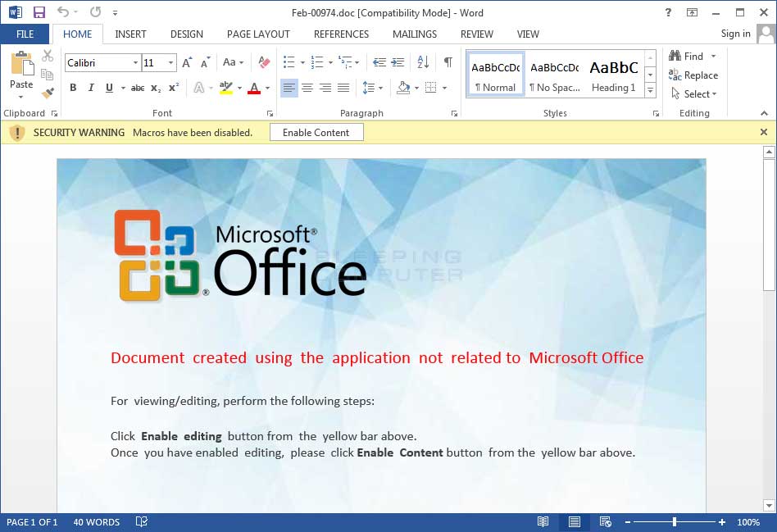Viewport: 777px width, 532px height.
Task: Select Align Right
Action: click(x=325, y=89)
